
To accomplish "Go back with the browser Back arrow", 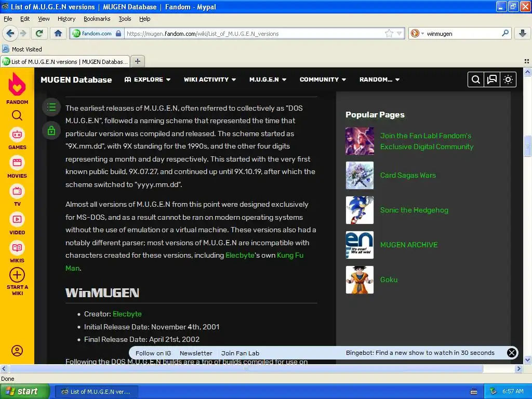I will pos(10,33).
